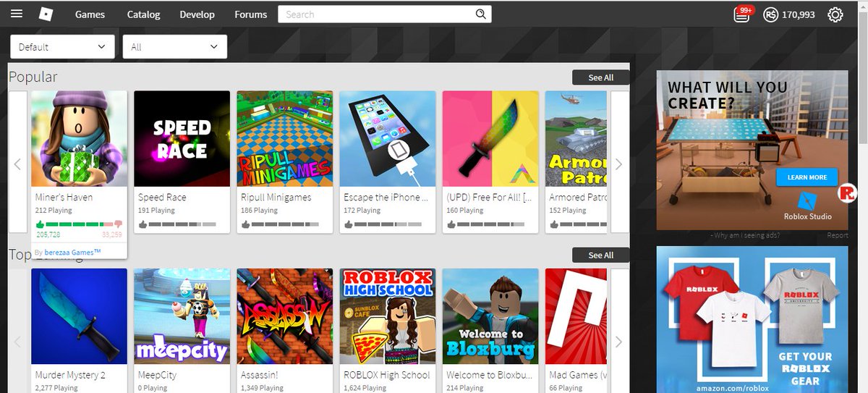
Task: Click 'Why am I seeing ads?' link
Action: pos(747,235)
